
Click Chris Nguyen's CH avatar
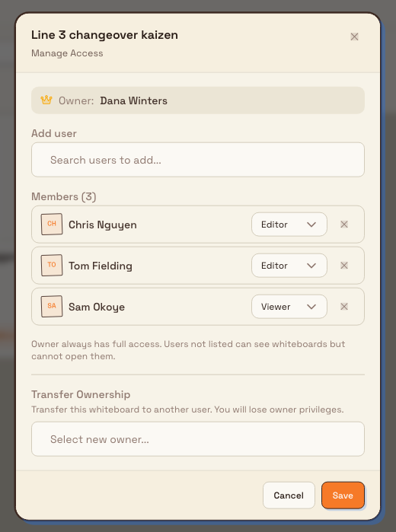point(52,224)
